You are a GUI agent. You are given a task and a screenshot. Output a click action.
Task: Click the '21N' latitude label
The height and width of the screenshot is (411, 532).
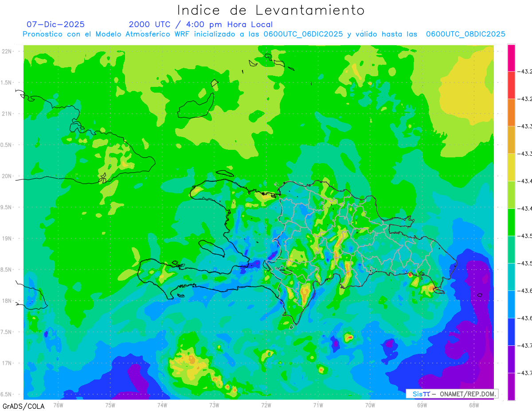[7, 114]
